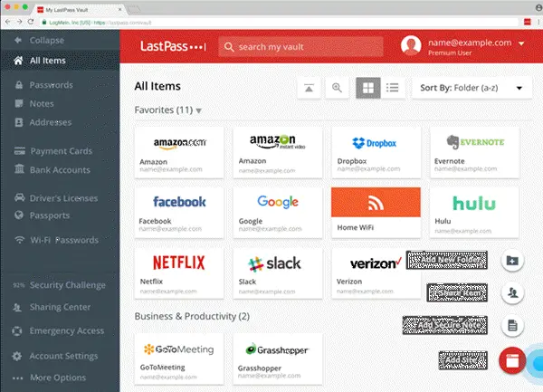Collapse the sidebar with arrow icon
The image size is (543, 392).
18,40
